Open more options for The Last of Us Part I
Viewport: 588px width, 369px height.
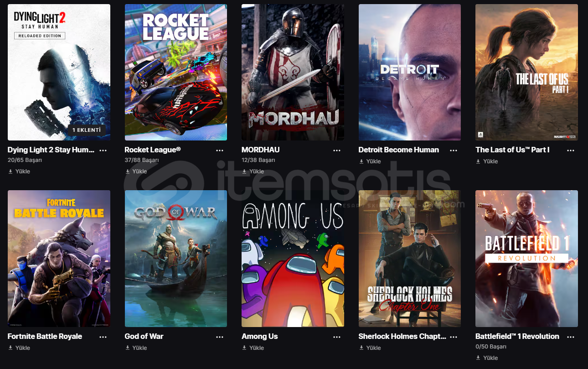[x=571, y=150]
